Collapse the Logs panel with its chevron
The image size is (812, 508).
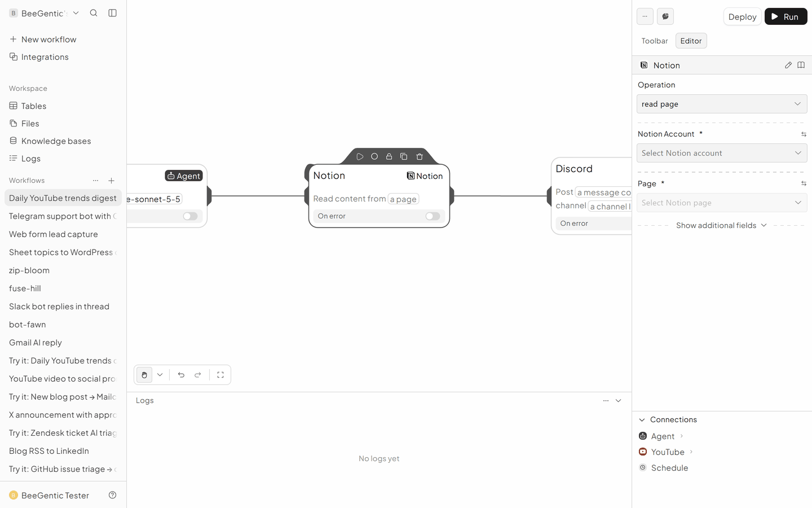pyautogui.click(x=619, y=401)
